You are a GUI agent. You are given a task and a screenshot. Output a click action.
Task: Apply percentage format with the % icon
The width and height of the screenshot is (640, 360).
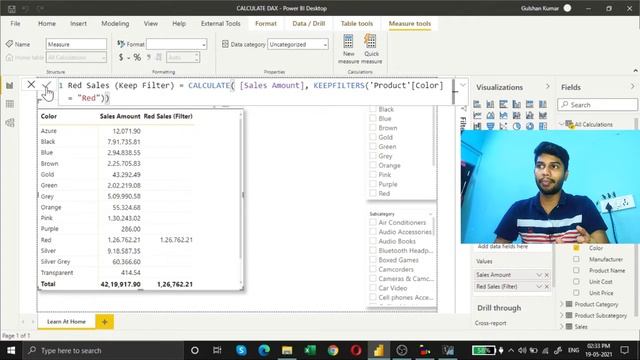pos(137,58)
